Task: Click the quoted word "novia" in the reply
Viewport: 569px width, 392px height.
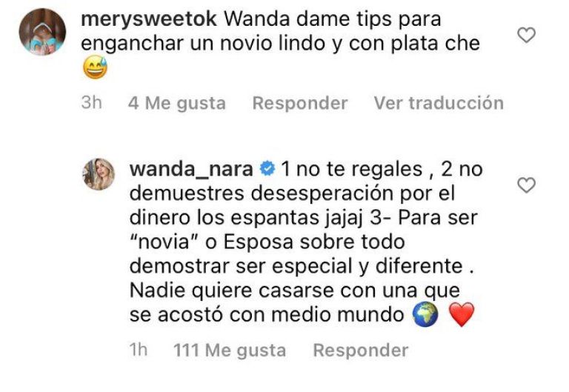Action: click(x=164, y=242)
